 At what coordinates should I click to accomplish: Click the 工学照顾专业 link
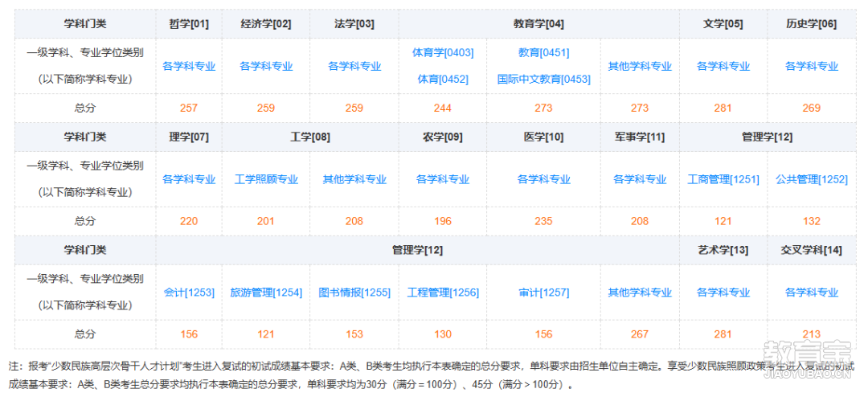(266, 179)
